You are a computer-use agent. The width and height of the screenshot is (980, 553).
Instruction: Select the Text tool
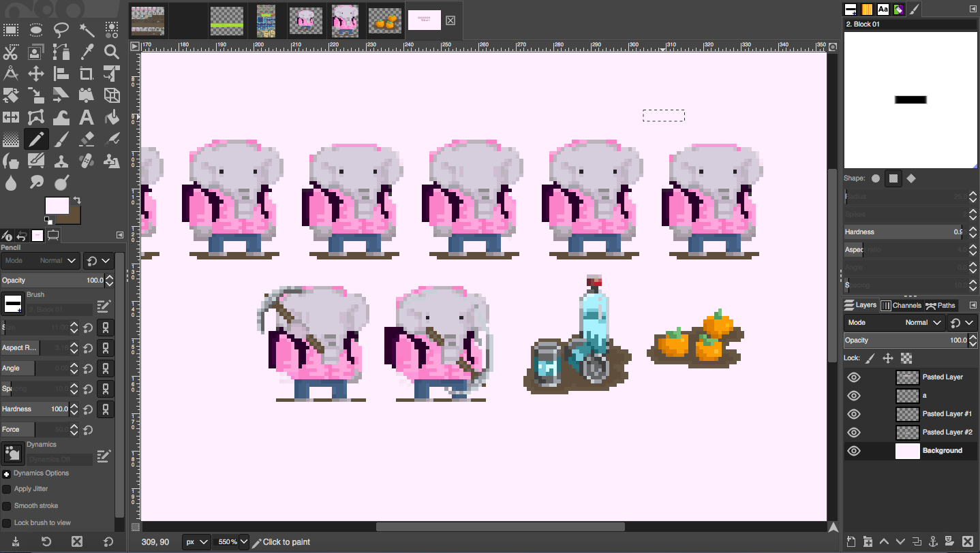click(x=87, y=118)
